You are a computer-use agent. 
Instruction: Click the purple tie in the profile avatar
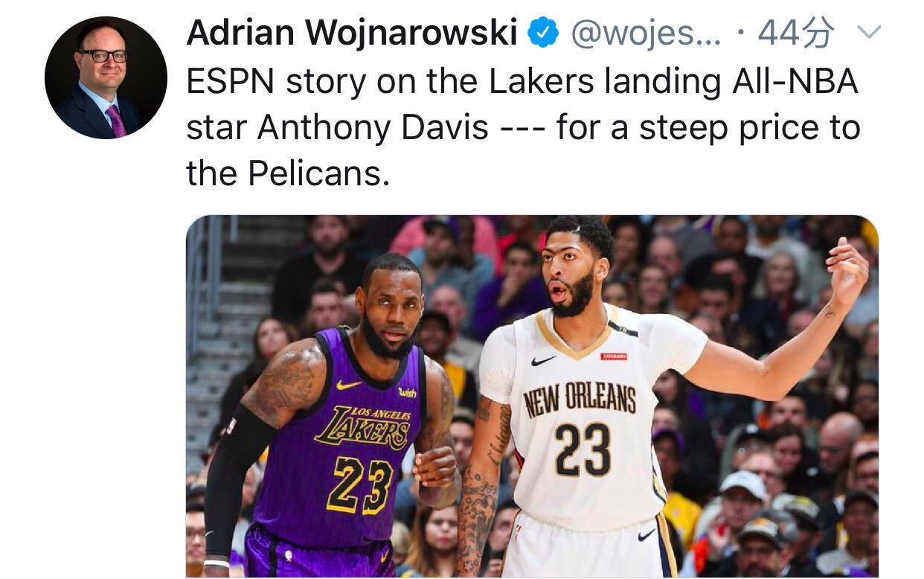click(x=117, y=121)
